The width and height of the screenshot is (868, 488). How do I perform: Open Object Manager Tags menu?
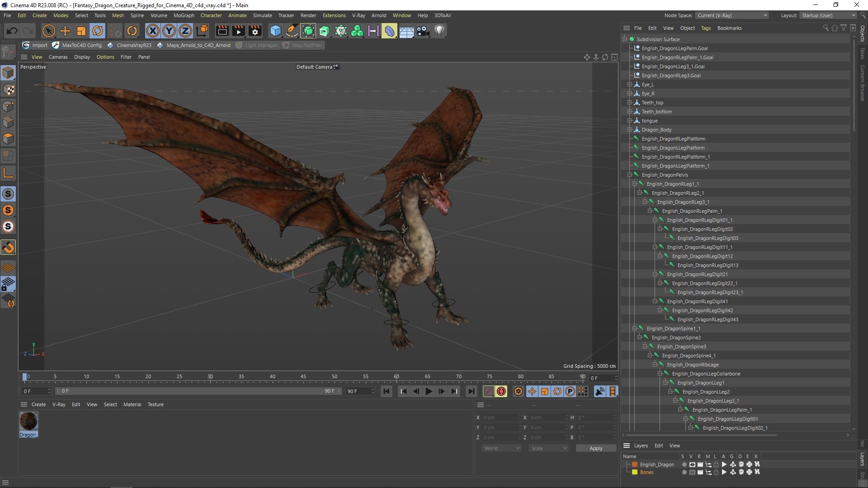(x=706, y=28)
